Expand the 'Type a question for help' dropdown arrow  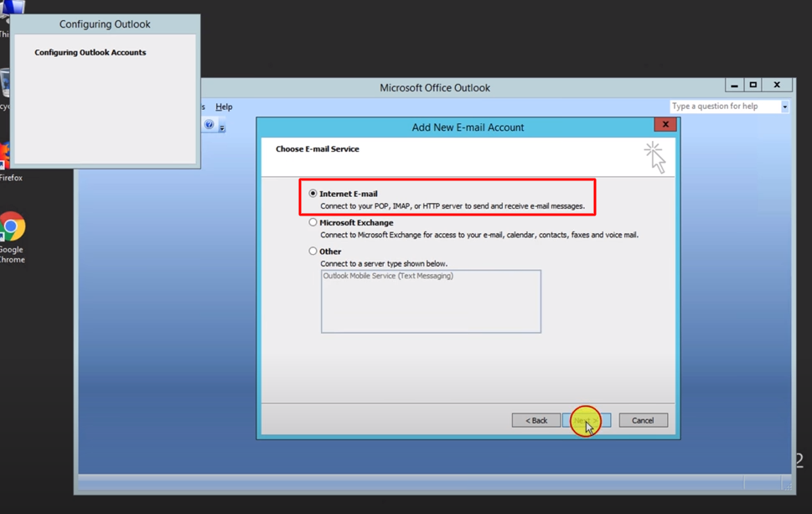(x=784, y=106)
